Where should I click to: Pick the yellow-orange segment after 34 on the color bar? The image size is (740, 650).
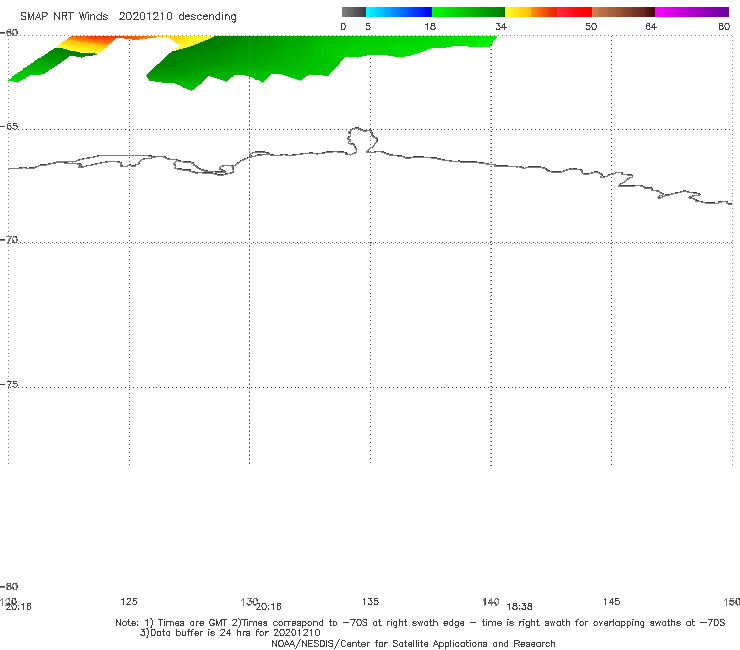(530, 12)
